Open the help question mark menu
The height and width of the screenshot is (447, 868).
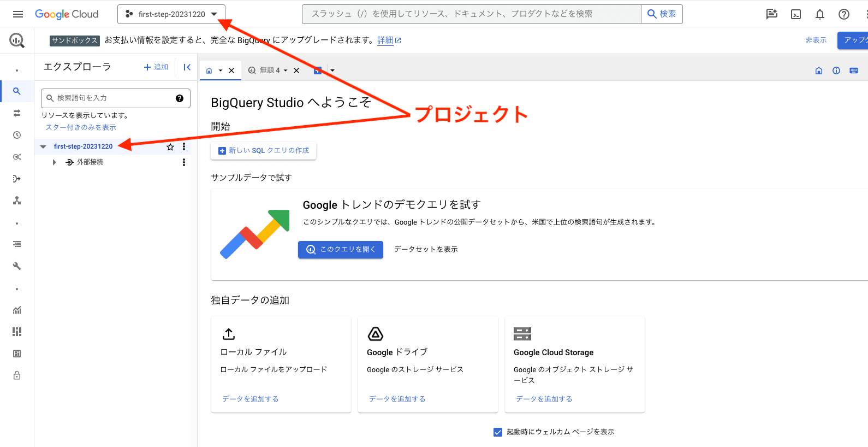(x=843, y=14)
